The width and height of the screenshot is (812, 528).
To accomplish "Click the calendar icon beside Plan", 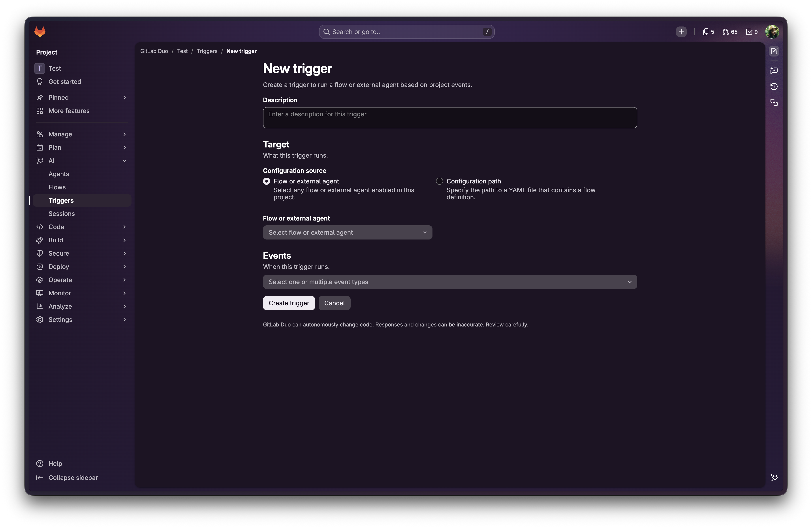I will [x=39, y=147].
